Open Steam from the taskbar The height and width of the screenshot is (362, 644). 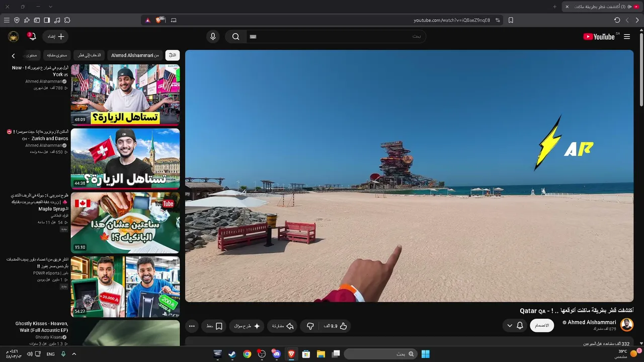(x=232, y=354)
